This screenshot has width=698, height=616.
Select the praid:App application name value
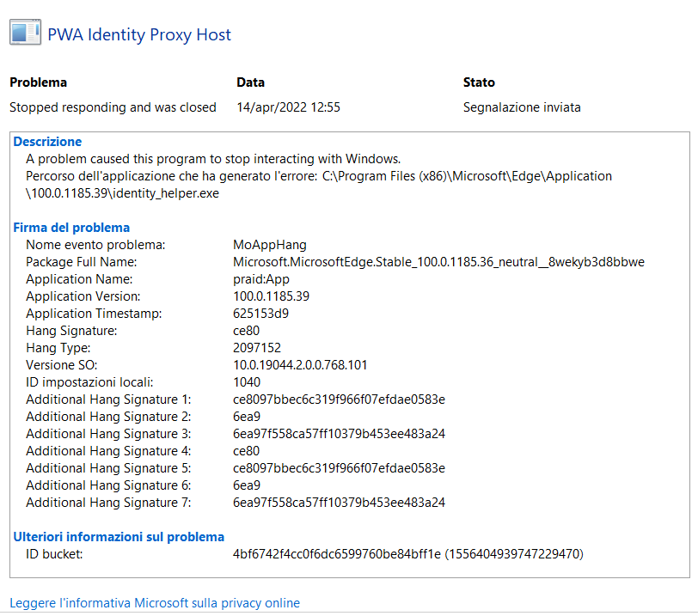coord(261,279)
